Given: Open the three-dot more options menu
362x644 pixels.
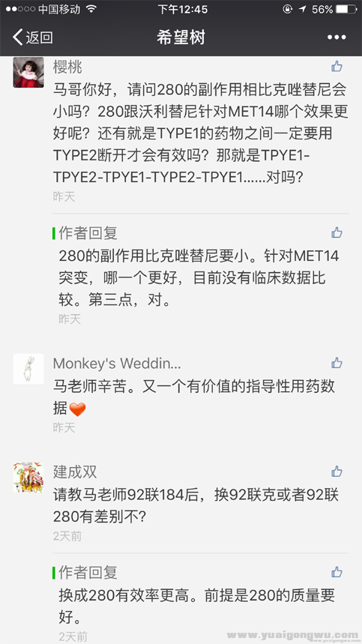Looking at the screenshot, I should tap(337, 37).
